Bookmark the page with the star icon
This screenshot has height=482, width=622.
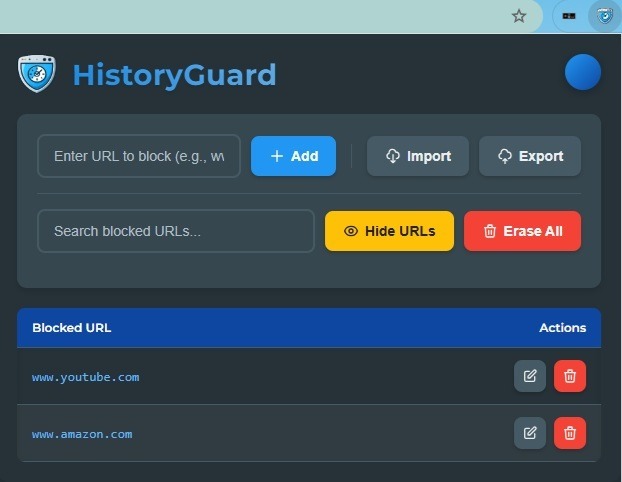tap(519, 16)
